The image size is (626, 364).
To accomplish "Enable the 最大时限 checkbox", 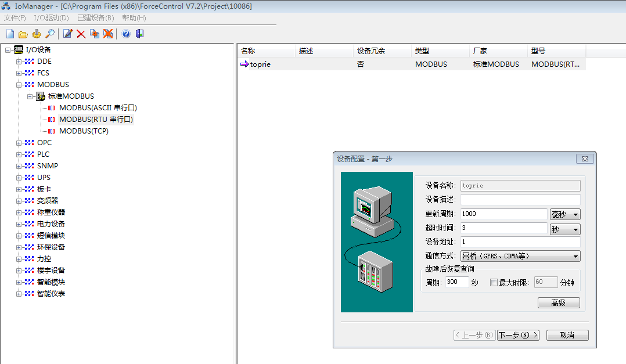I will (494, 283).
